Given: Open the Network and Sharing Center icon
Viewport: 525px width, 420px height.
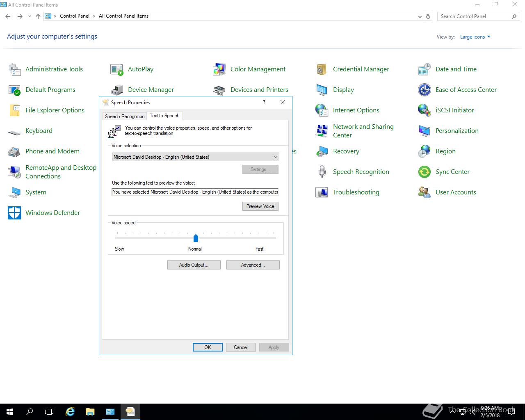Looking at the screenshot, I should [322, 131].
